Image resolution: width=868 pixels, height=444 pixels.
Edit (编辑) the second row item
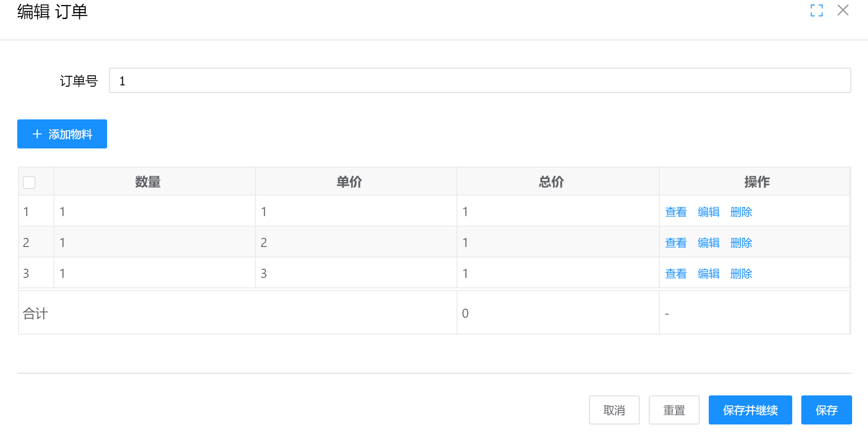pyautogui.click(x=708, y=243)
